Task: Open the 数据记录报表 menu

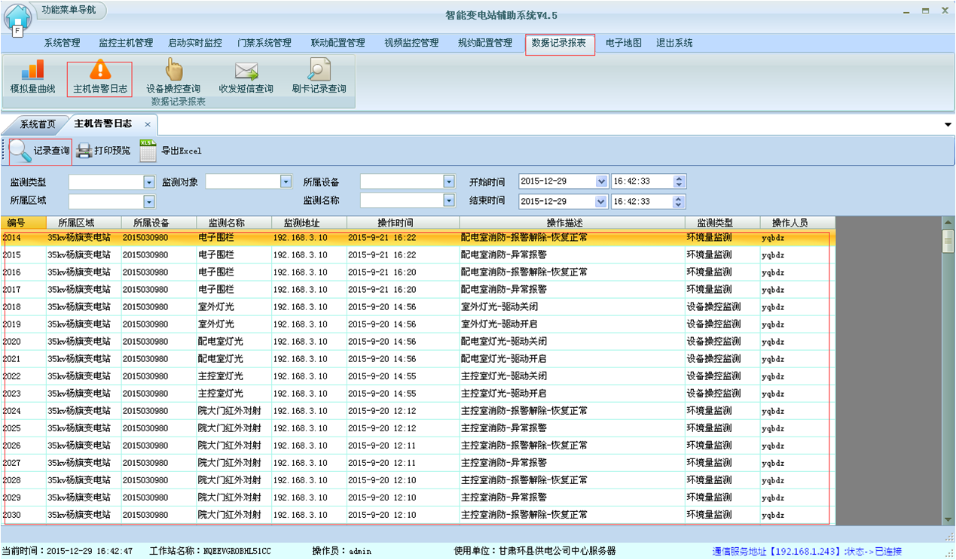Action: 560,44
